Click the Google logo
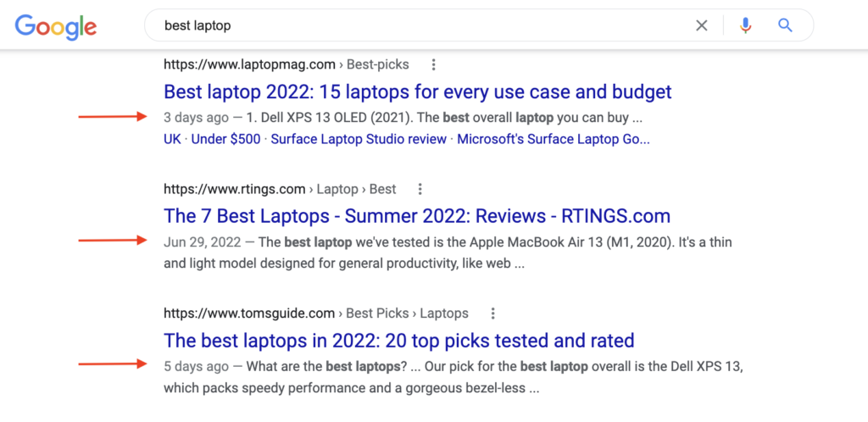Screen dimensions: 868x422 coord(56,26)
